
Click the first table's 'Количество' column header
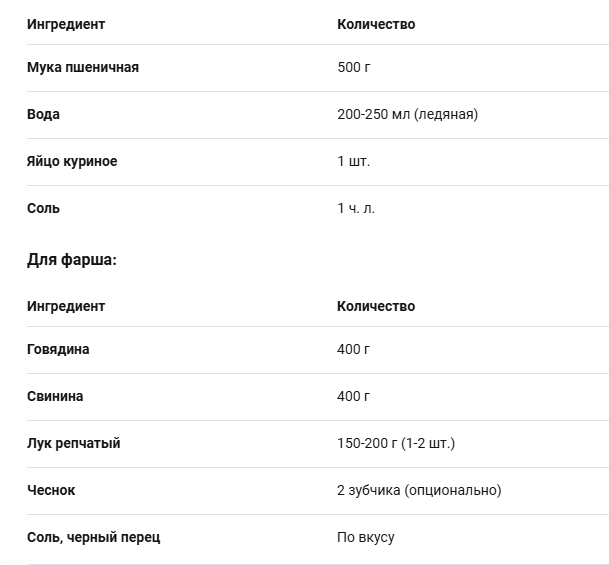click(x=376, y=24)
